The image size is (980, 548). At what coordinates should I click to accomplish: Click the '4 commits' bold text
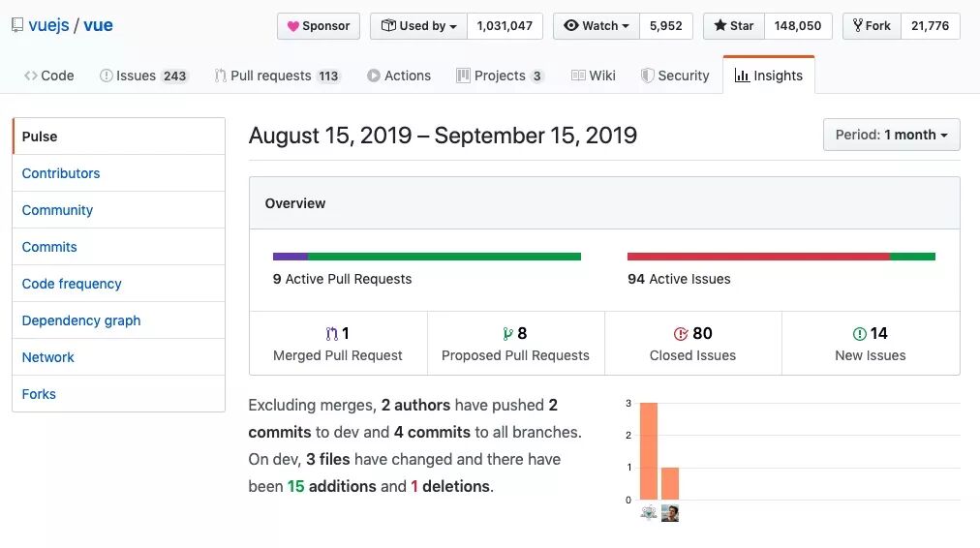[432, 433]
